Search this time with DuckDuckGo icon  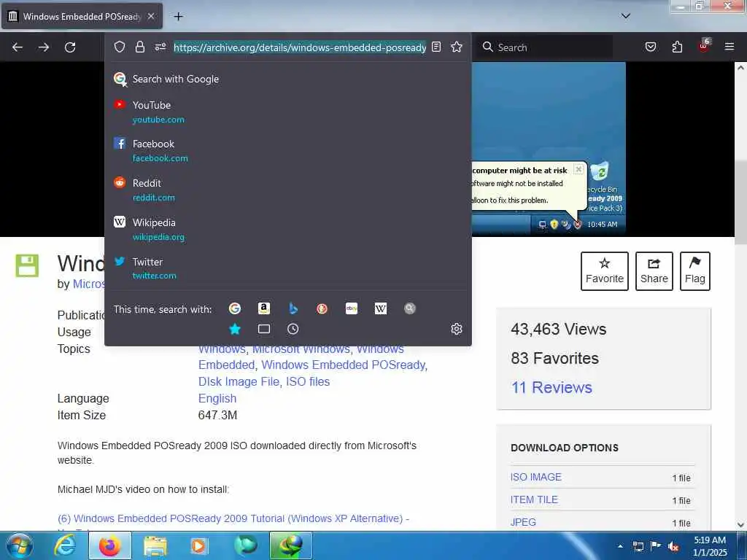[x=322, y=308]
